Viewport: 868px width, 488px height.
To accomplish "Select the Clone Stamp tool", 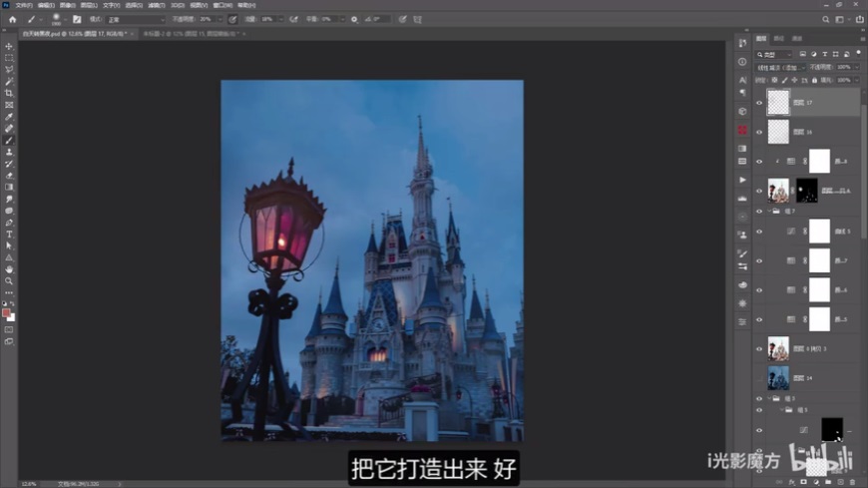I will 9,152.
